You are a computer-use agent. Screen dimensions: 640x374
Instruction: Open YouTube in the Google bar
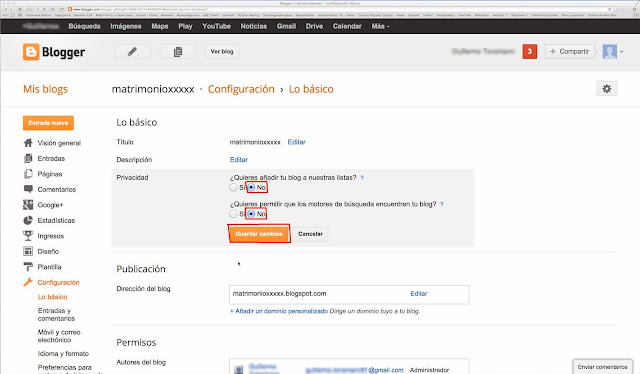(216, 26)
